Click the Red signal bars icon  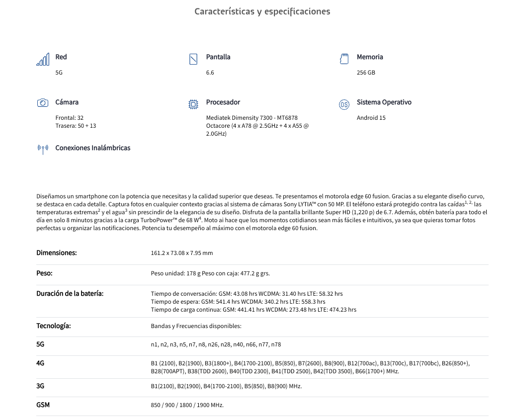[43, 59]
